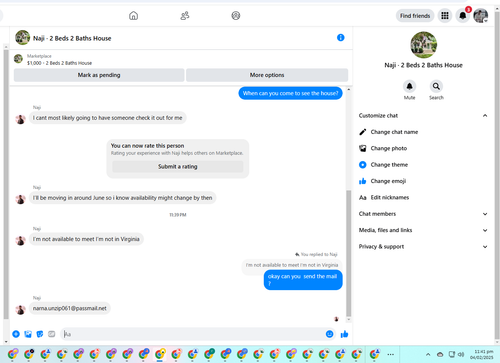Open the nine-dot menu grid icon
500x363 pixels.
pyautogui.click(x=445, y=16)
